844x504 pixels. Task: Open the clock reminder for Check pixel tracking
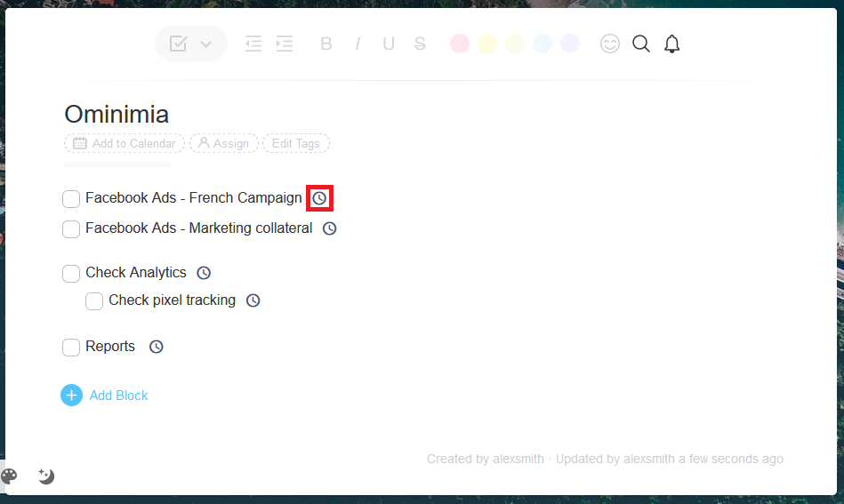coord(253,300)
